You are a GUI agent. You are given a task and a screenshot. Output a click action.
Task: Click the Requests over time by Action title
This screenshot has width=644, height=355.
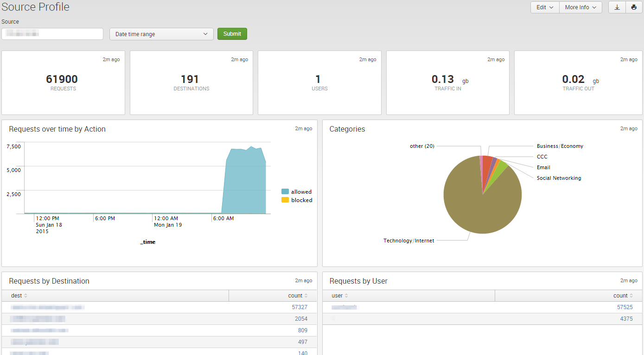pos(57,129)
